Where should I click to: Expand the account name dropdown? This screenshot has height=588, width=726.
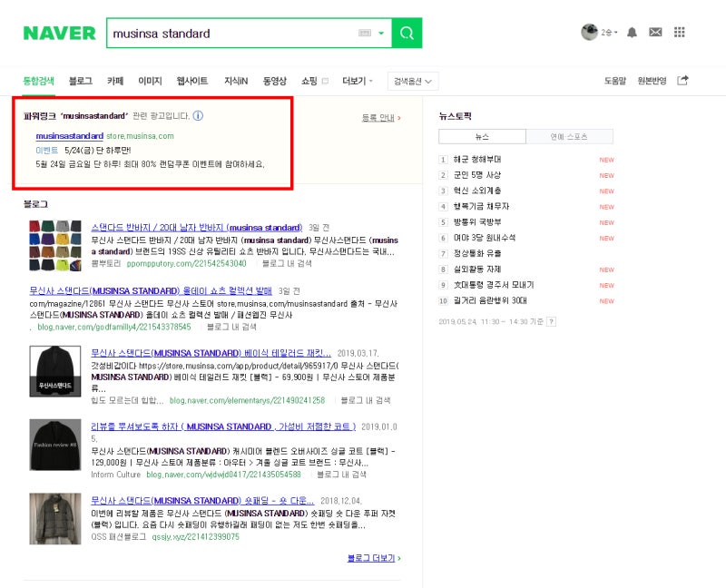[x=609, y=33]
